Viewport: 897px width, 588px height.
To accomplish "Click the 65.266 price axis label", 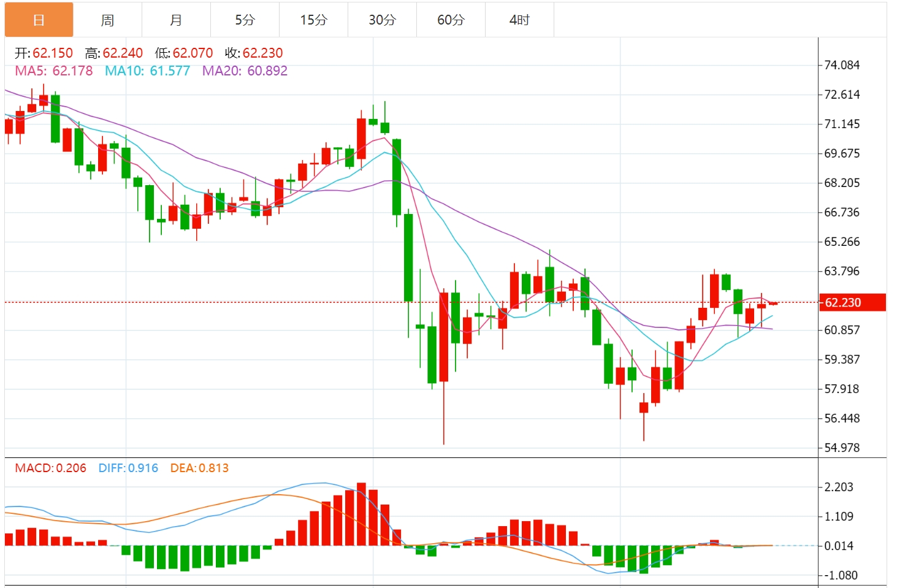I will click(x=842, y=242).
